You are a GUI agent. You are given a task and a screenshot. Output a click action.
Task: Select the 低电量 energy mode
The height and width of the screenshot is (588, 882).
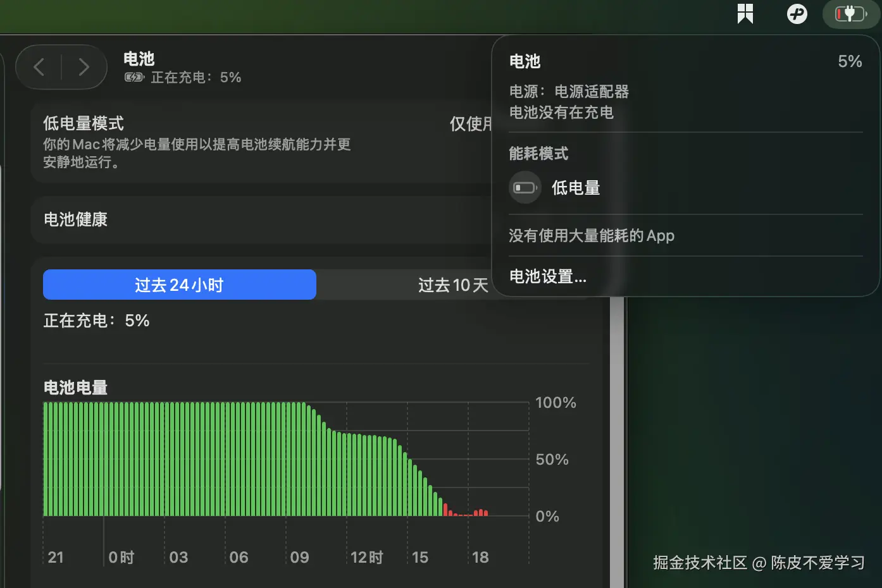coord(575,187)
